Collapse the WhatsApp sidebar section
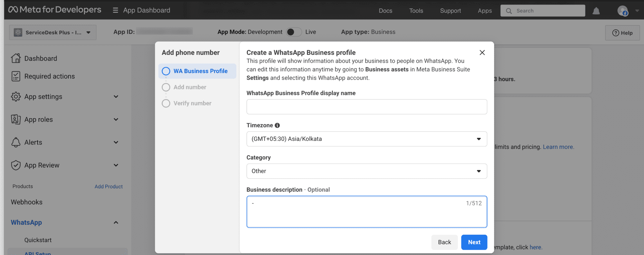Image resolution: width=644 pixels, height=255 pixels. 116,223
